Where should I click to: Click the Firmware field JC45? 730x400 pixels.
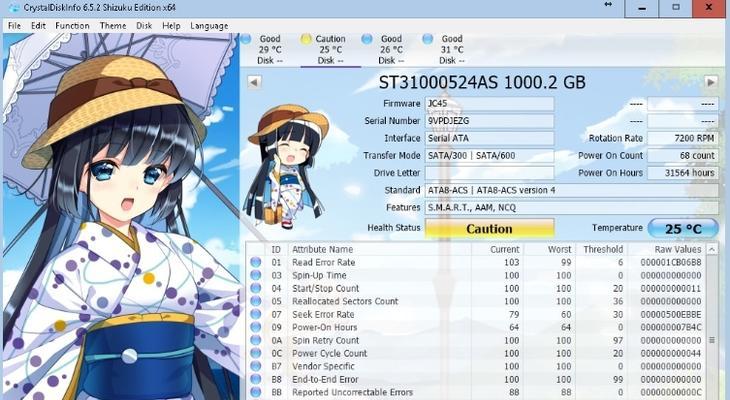489,103
